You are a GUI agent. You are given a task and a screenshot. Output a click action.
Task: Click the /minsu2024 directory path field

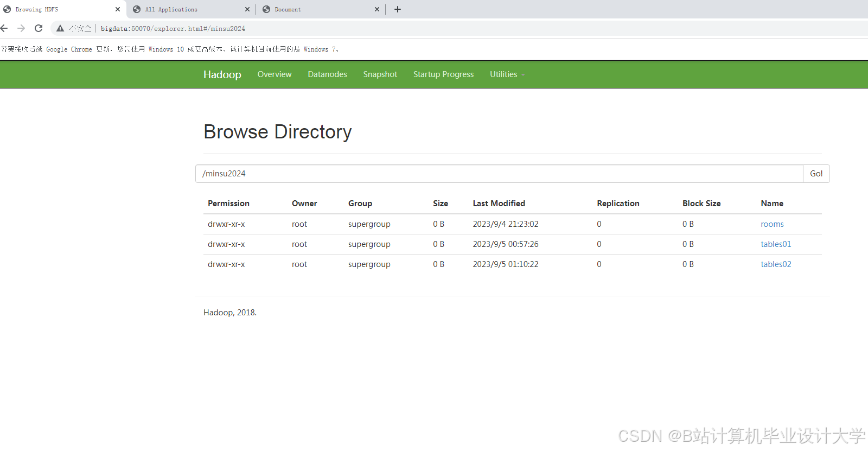pyautogui.click(x=499, y=174)
